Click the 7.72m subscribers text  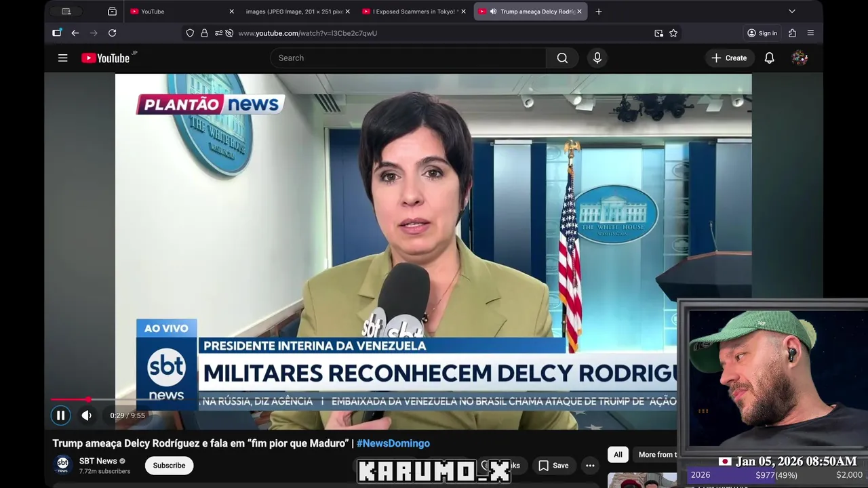point(104,471)
